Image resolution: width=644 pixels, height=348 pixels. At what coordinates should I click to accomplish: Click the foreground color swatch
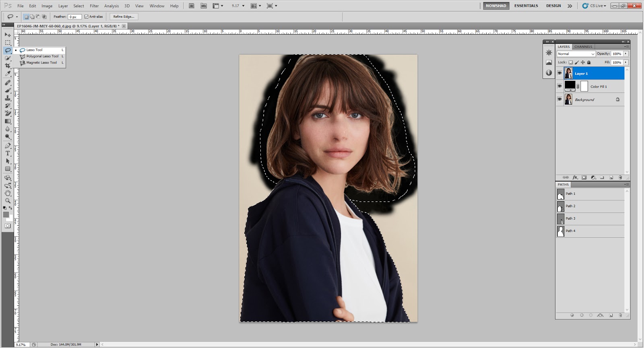[6, 215]
